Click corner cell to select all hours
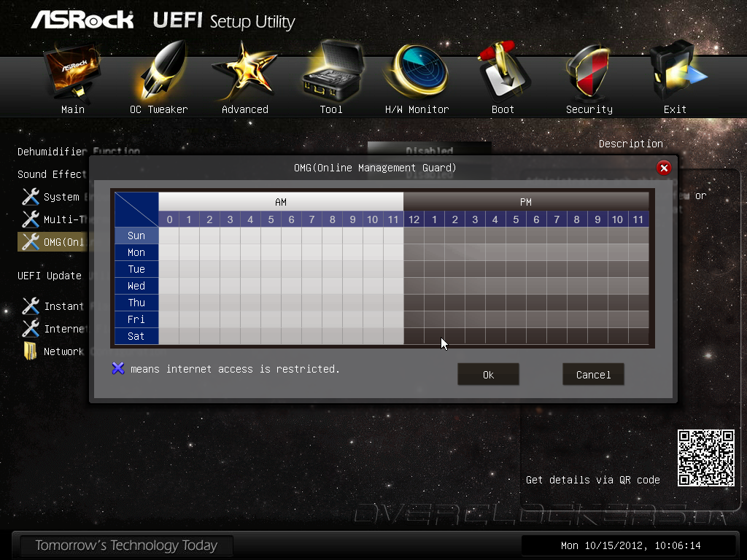The image size is (747, 560). [136, 209]
